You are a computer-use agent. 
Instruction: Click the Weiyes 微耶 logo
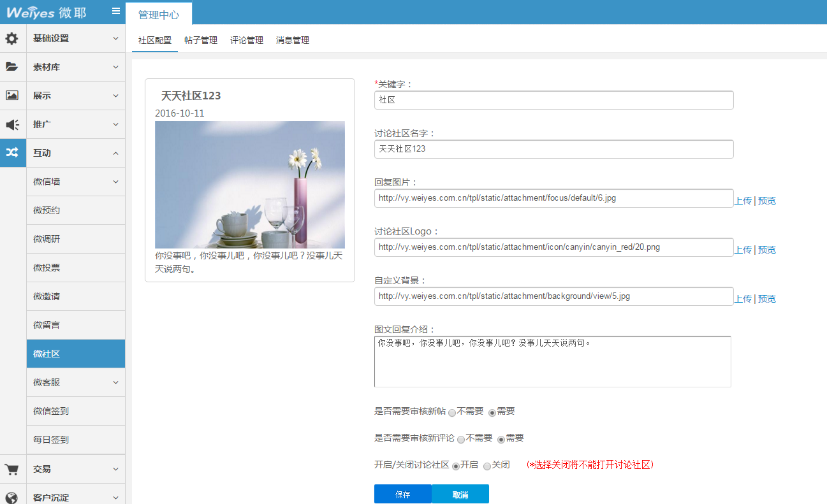pos(46,12)
